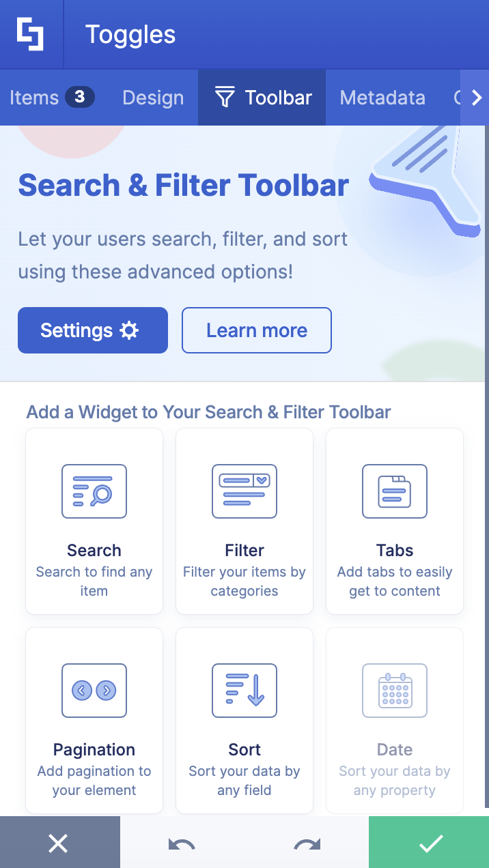Go to the Metadata tab
The width and height of the screenshot is (489, 868).
pos(382,97)
